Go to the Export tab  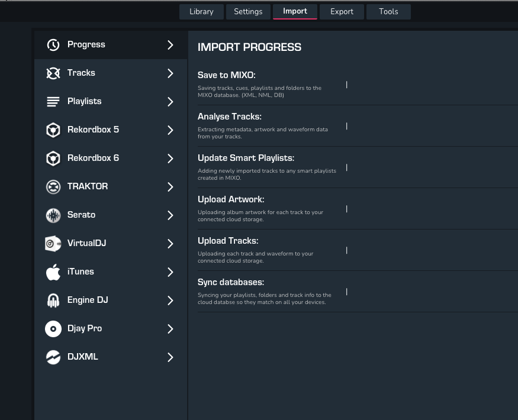coord(342,12)
